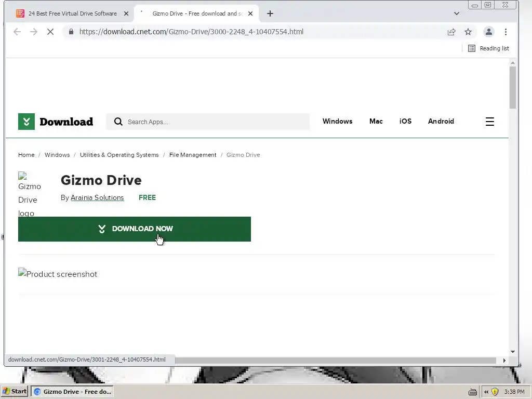Click the scroll up arrow

(512, 63)
